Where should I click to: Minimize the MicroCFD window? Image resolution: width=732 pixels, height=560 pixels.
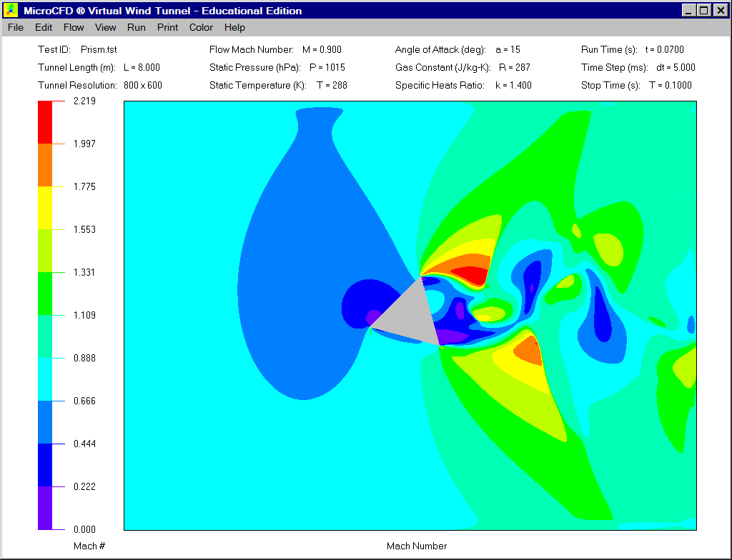(x=688, y=10)
